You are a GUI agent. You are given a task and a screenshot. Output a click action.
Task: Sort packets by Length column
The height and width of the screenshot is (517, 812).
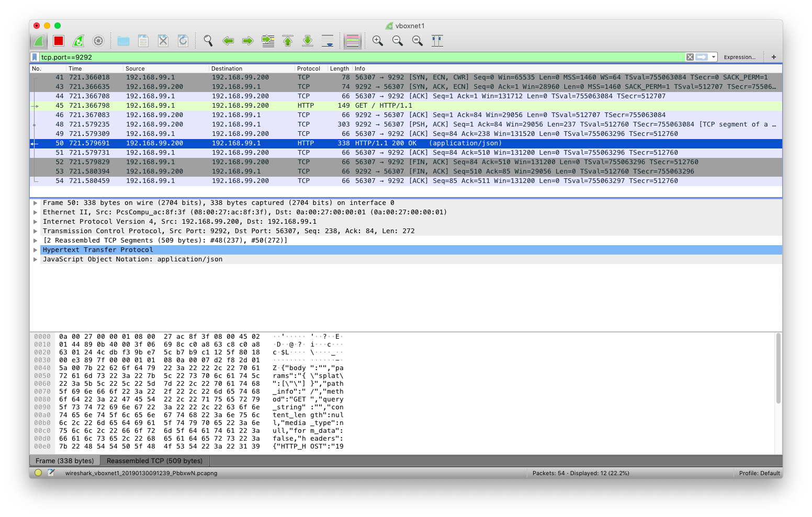(340, 68)
